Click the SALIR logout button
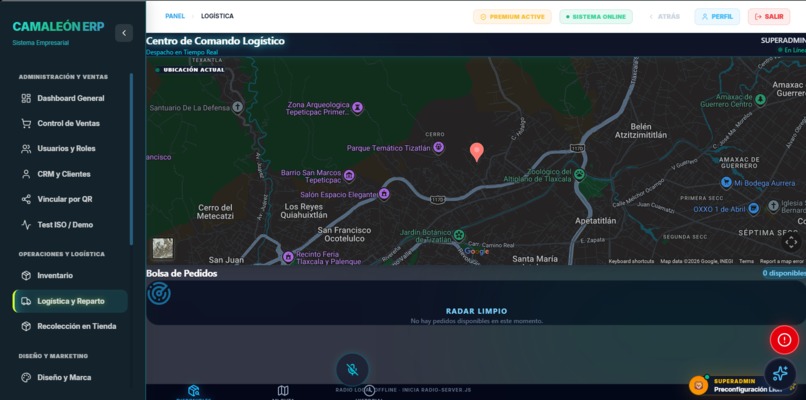Screen dimensions: 806x400 [769, 16]
